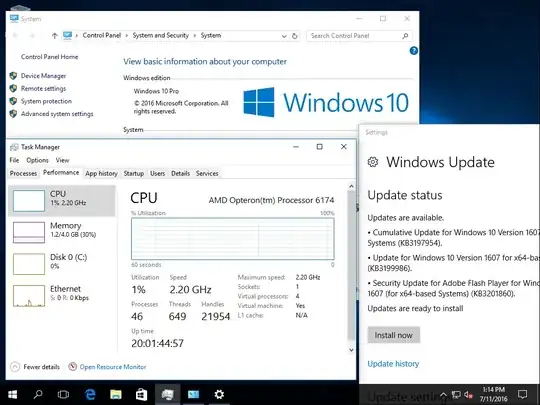Click the Resource Monitor gauge icon

click(x=72, y=367)
